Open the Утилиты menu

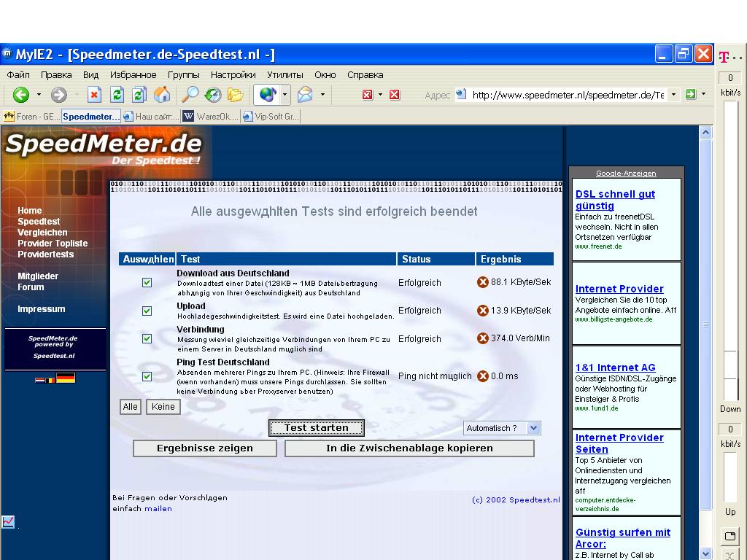285,75
